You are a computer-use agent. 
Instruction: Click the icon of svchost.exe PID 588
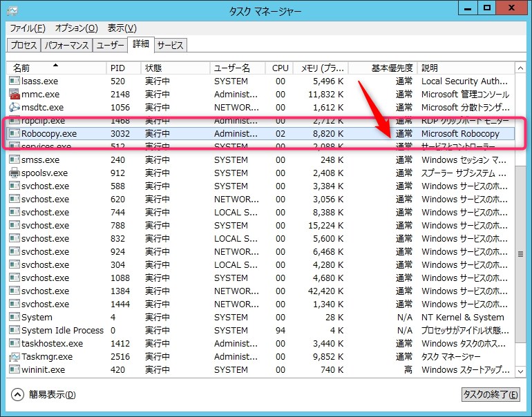pos(15,186)
